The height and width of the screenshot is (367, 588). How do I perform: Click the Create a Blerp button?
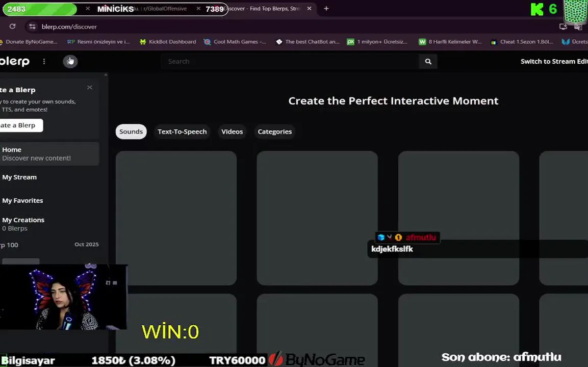point(21,125)
